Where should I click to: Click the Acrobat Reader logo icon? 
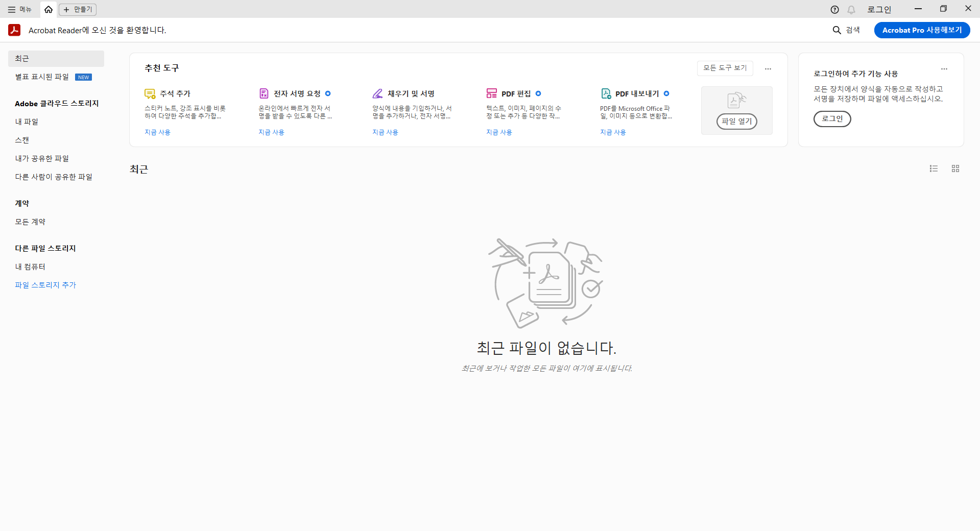14,30
